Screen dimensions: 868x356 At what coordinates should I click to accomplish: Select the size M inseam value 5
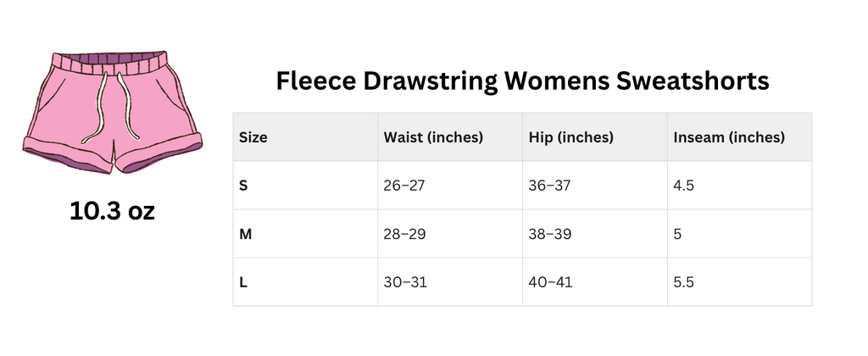point(678,233)
